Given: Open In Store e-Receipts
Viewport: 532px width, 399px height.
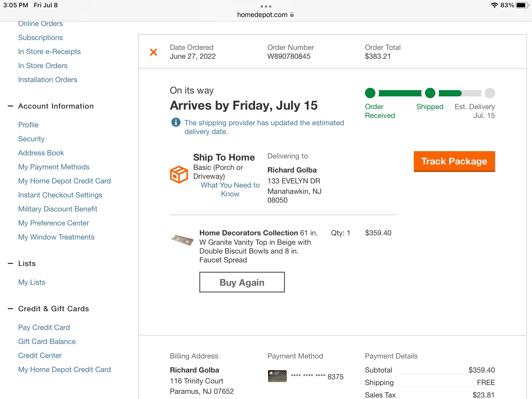Looking at the screenshot, I should coord(49,52).
